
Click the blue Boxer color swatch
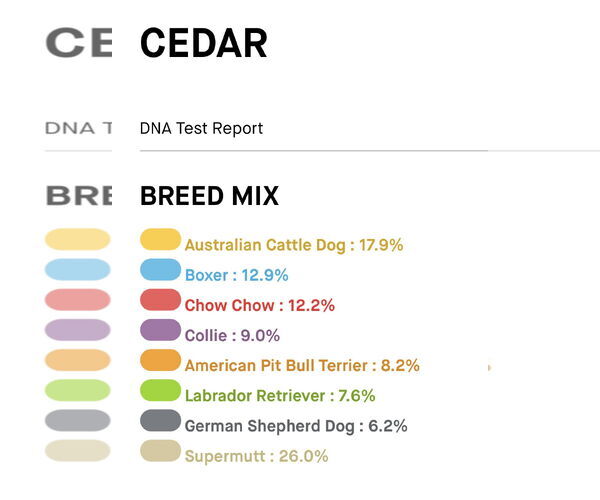[x=160, y=270]
